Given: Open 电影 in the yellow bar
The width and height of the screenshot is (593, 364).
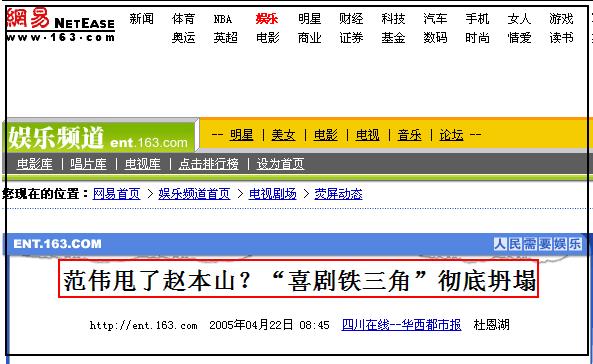Looking at the screenshot, I should click(325, 135).
